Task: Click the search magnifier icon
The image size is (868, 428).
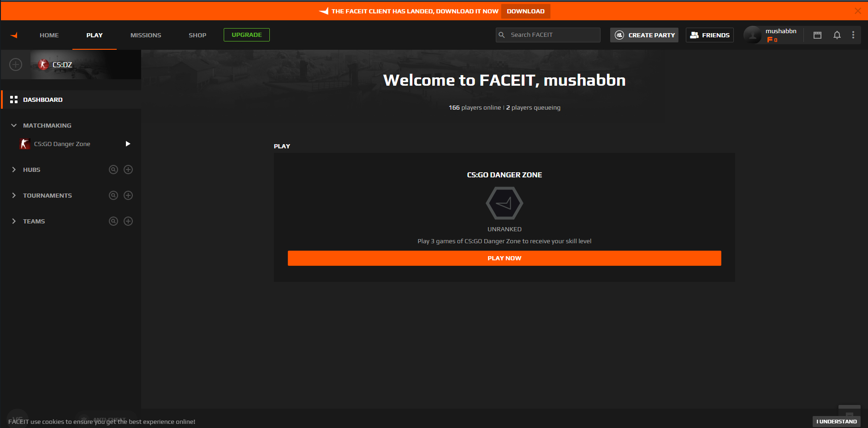Action: [502, 35]
